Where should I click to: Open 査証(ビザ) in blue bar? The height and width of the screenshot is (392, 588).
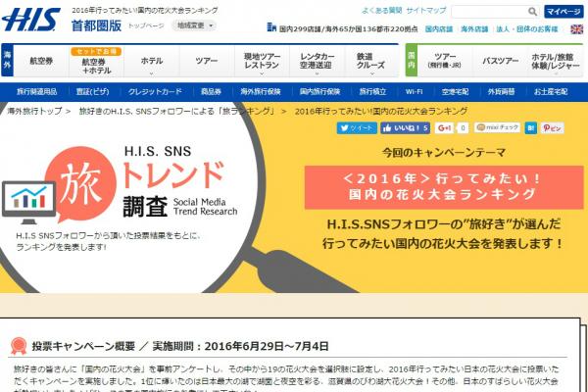[93, 91]
